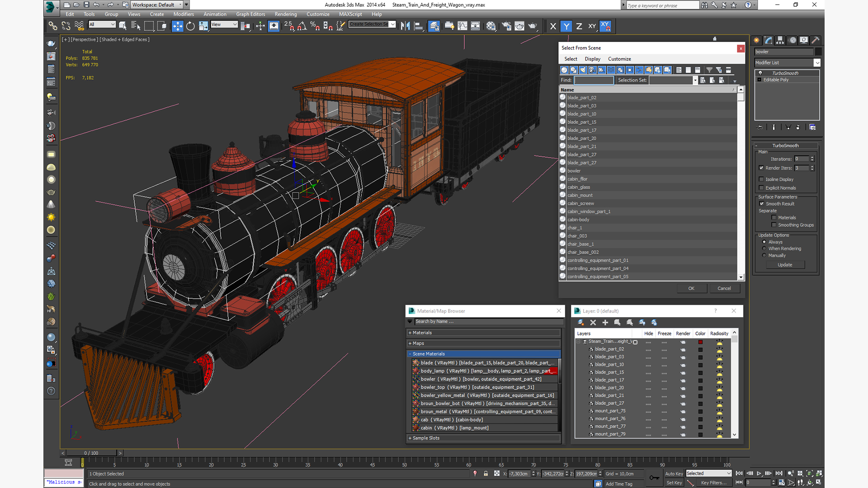Open Customize menu in Select From Scene

coord(619,59)
